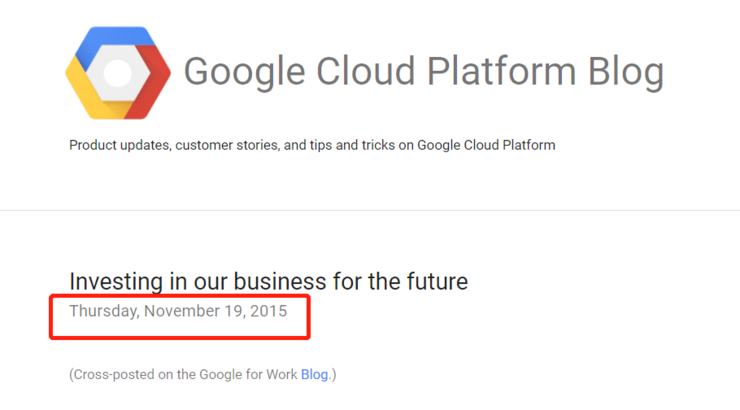This screenshot has height=410, width=740.
Task: Click the Google Cloud Platform hexagon logo
Action: [x=118, y=73]
